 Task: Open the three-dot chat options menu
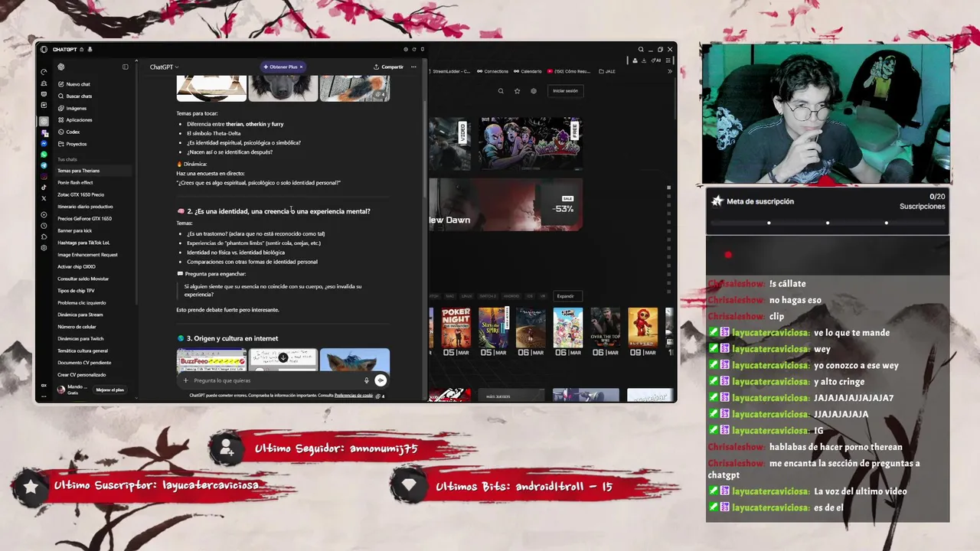(x=413, y=67)
